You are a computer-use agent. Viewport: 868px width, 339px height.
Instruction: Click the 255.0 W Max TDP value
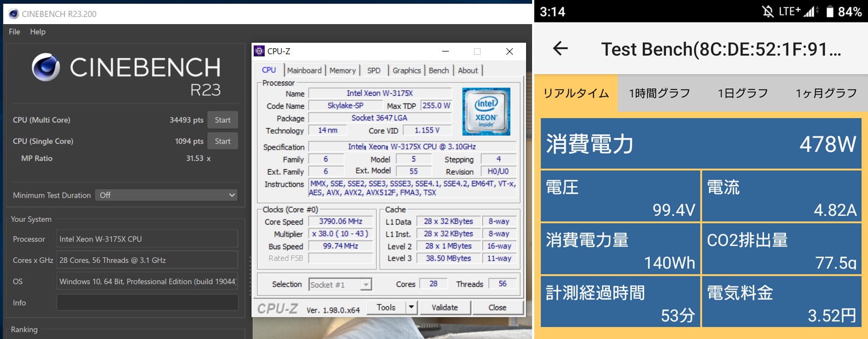[x=436, y=105]
